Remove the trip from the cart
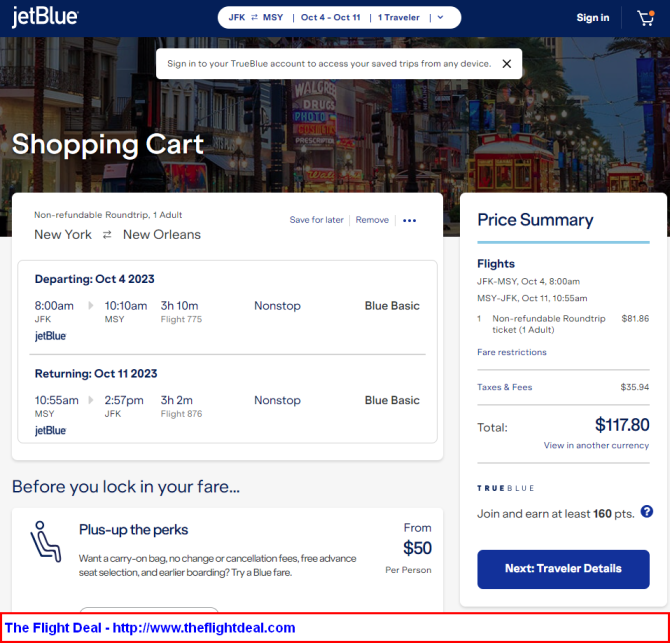Screen dimensions: 670x643 372,220
